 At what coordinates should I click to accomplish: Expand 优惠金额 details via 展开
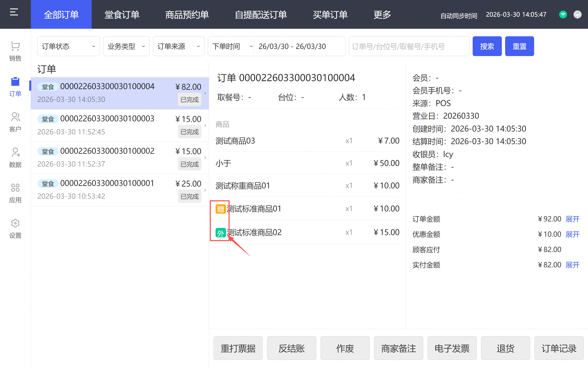[572, 234]
